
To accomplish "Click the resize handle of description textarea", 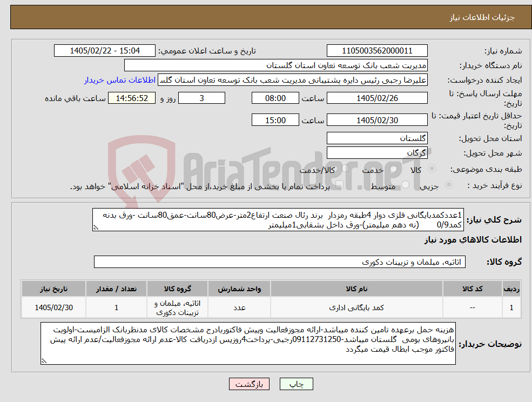I will [96, 228].
